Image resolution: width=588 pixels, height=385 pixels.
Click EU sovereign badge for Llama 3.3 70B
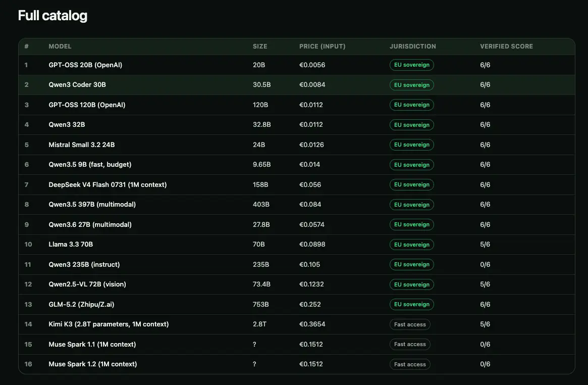pyautogui.click(x=411, y=244)
